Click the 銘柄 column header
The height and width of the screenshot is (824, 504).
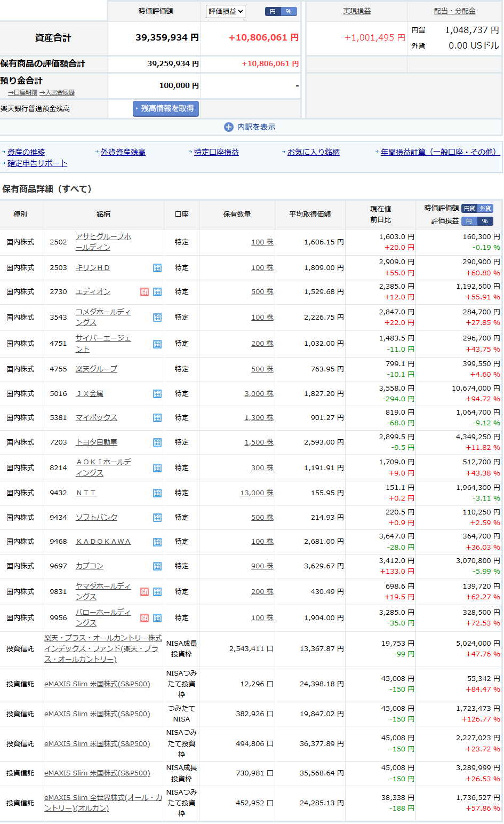103,215
